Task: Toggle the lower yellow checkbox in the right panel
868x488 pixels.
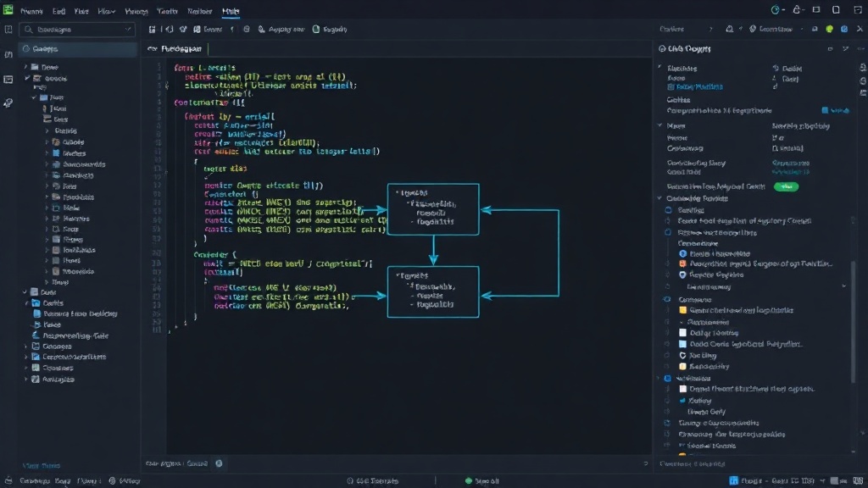Action: tap(682, 366)
